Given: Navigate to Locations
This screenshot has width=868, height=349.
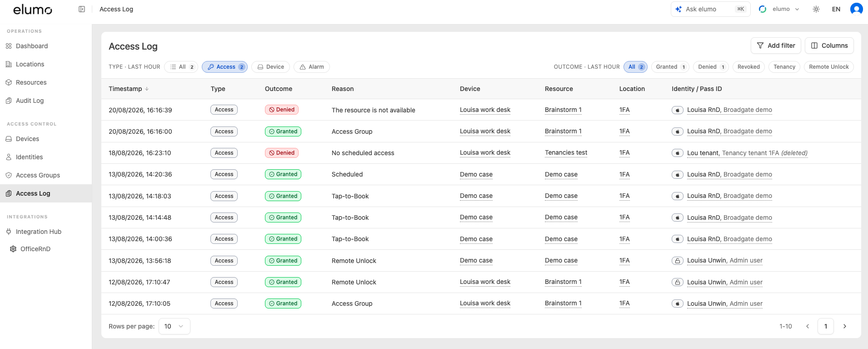Looking at the screenshot, I should point(46,64).
